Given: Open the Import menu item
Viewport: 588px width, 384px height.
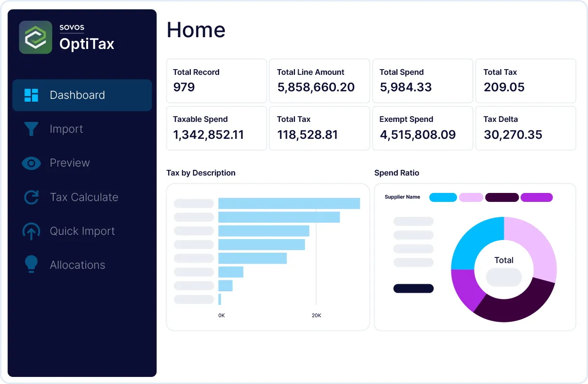Looking at the screenshot, I should tap(66, 129).
